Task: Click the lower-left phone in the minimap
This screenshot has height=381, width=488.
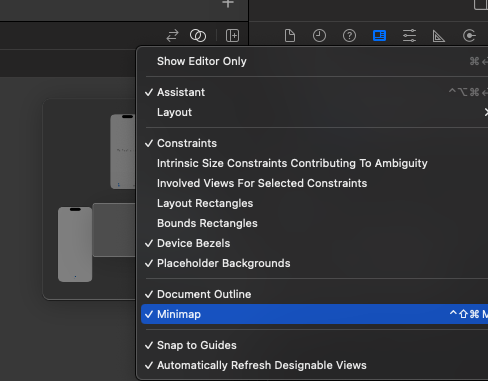Action: [x=75, y=244]
